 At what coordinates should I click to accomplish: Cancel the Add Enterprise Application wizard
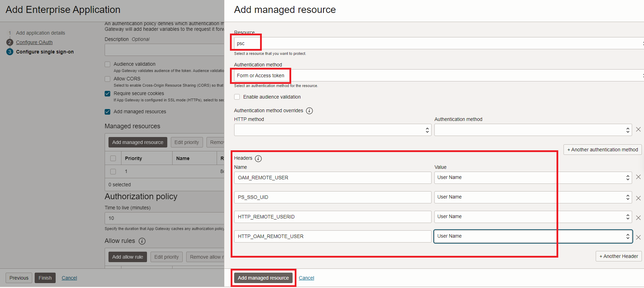pos(69,278)
